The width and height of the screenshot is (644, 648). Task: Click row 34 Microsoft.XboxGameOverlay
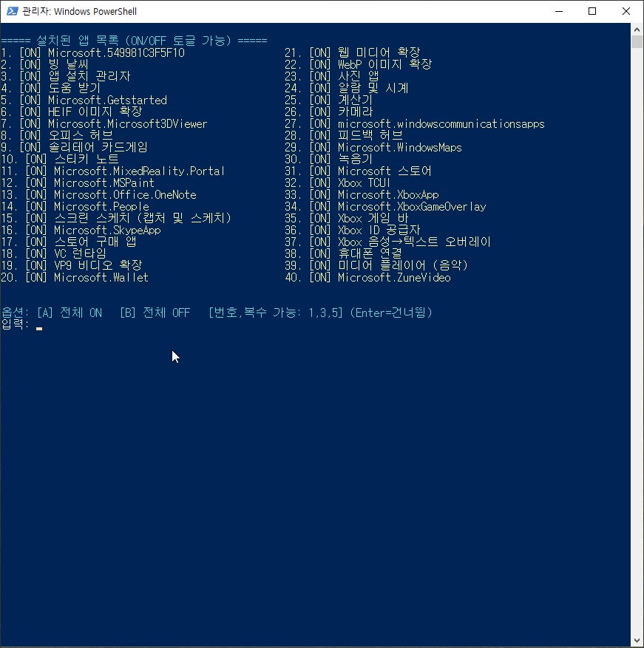tap(385, 207)
